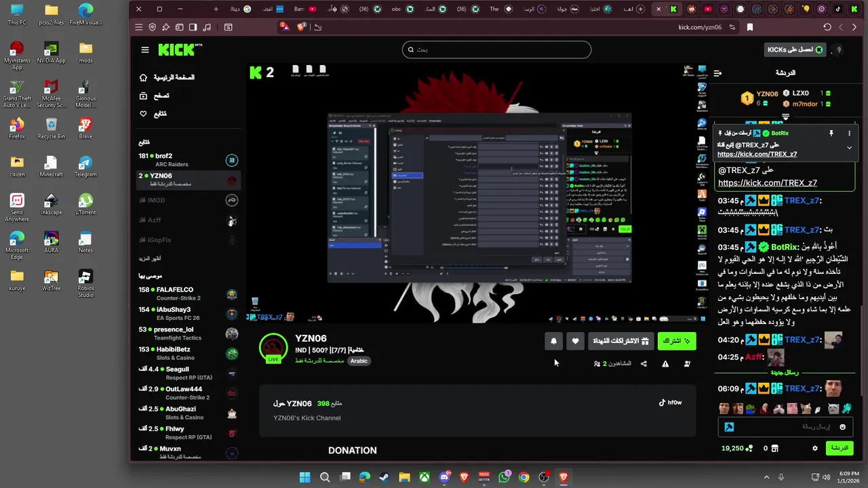The image size is (868, 488).
Task: Open Kick sidebar hamburger menu
Action: click(x=144, y=49)
